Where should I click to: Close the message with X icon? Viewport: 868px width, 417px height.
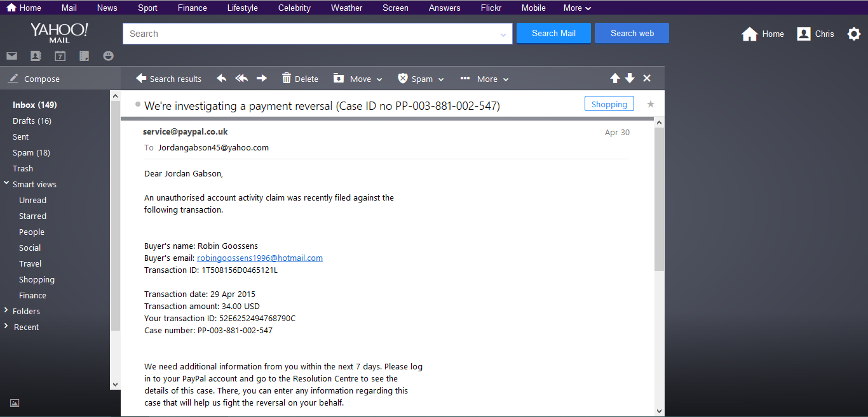647,78
